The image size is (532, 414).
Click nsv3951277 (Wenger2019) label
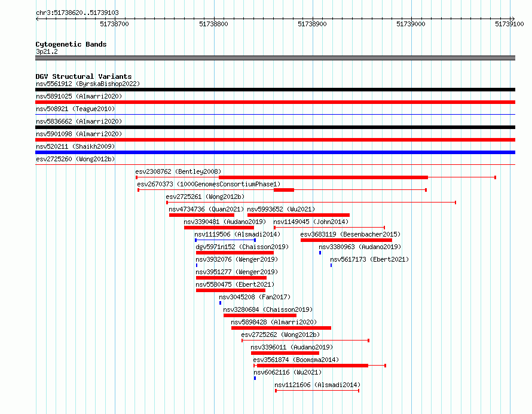[x=237, y=272]
